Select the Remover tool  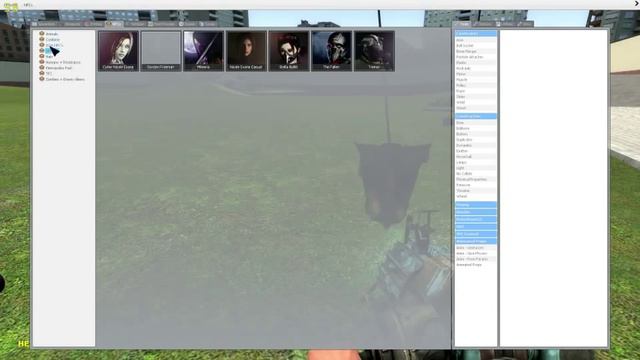[x=476, y=185]
